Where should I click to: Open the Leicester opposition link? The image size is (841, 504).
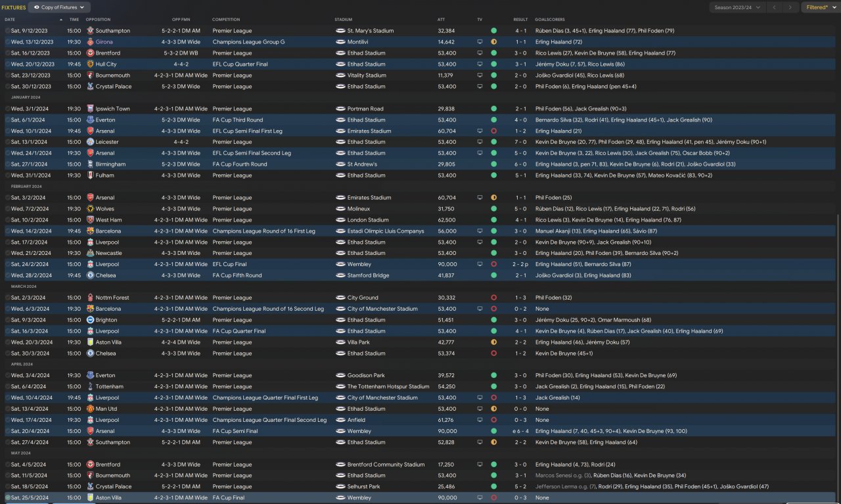107,142
